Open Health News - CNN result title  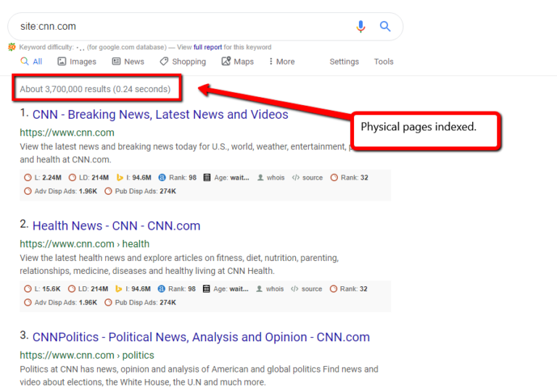coord(116,225)
